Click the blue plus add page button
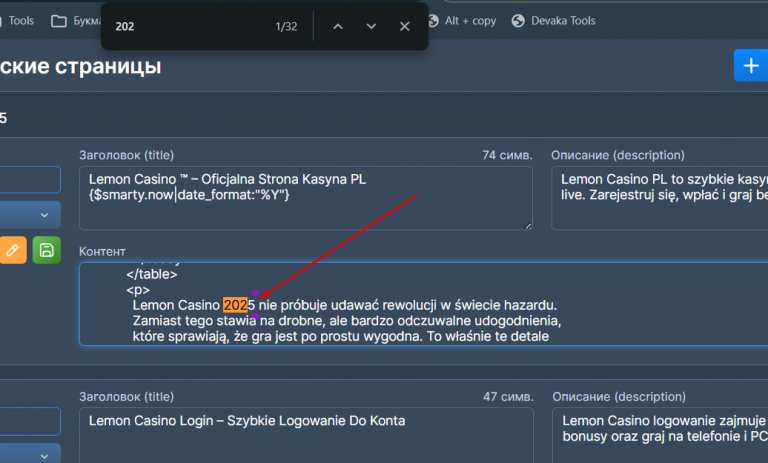This screenshot has height=463, width=768. [751, 66]
